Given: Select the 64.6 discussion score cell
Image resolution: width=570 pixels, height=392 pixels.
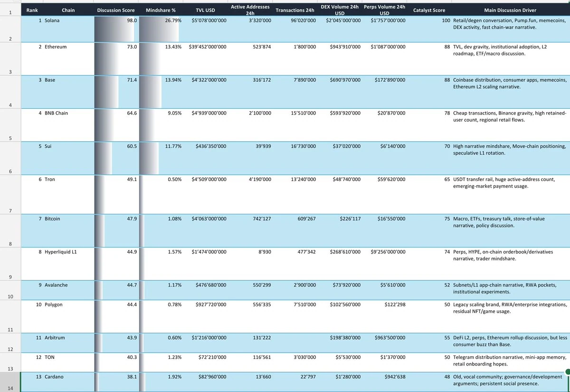Looking at the screenshot, I should click(116, 125).
